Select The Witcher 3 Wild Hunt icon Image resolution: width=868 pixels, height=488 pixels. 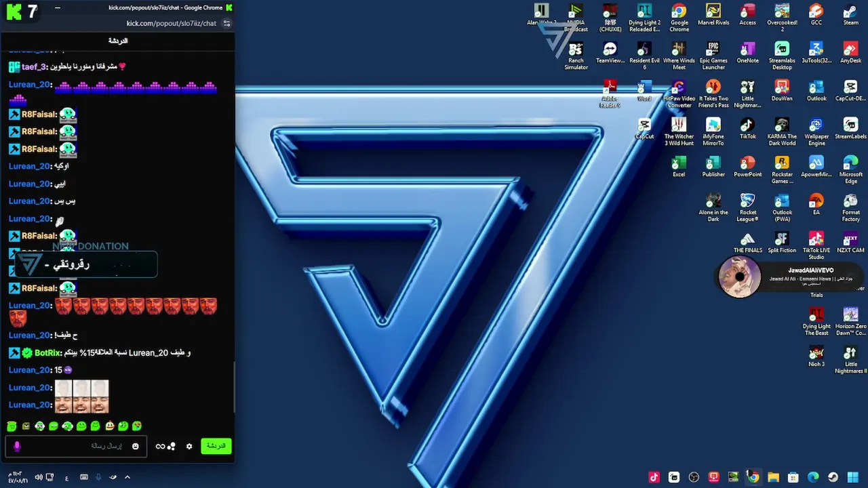(679, 132)
